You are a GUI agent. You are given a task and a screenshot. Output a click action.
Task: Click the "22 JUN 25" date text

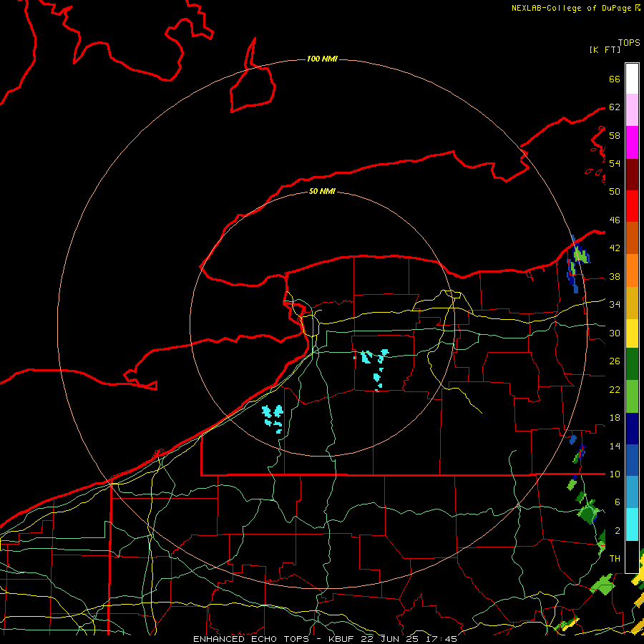tap(391, 639)
